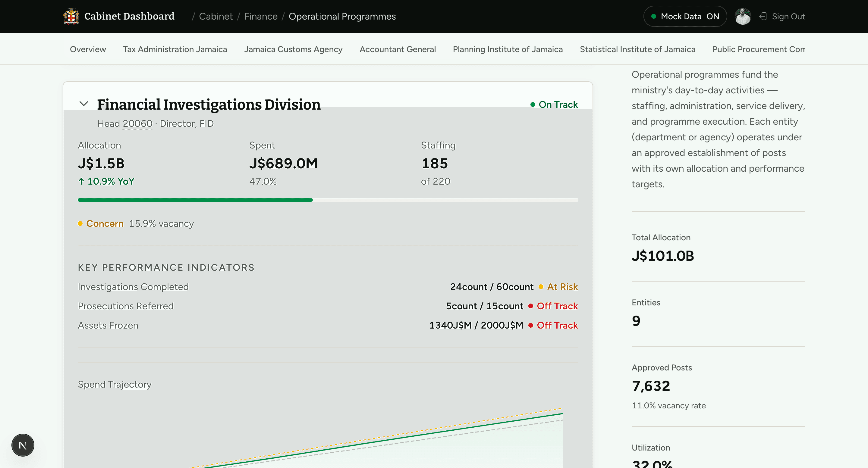This screenshot has height=468, width=868.
Task: Click the Sign Out door icon
Action: pyautogui.click(x=763, y=16)
